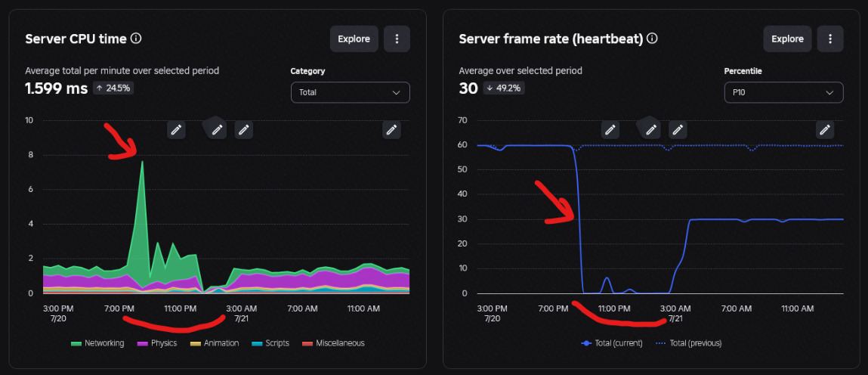868x375 pixels.
Task: Click rightmost pencil annotation on CPU time chart
Action: (x=391, y=129)
